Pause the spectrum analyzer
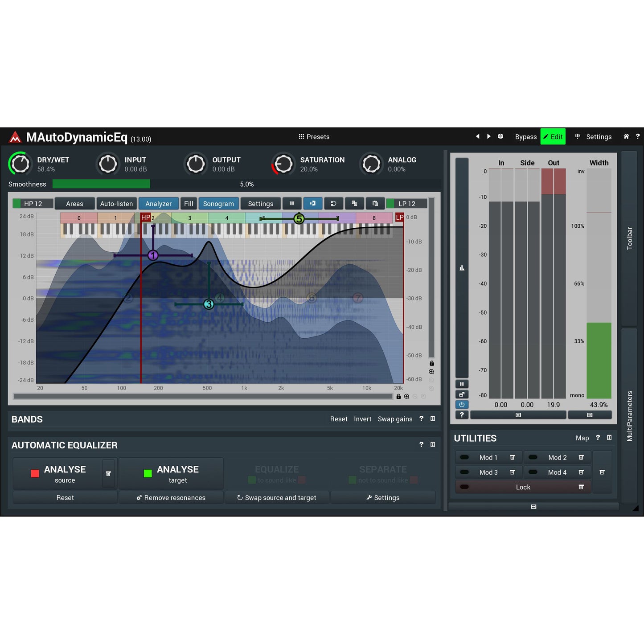Screen dimensions: 644x644 point(292,203)
